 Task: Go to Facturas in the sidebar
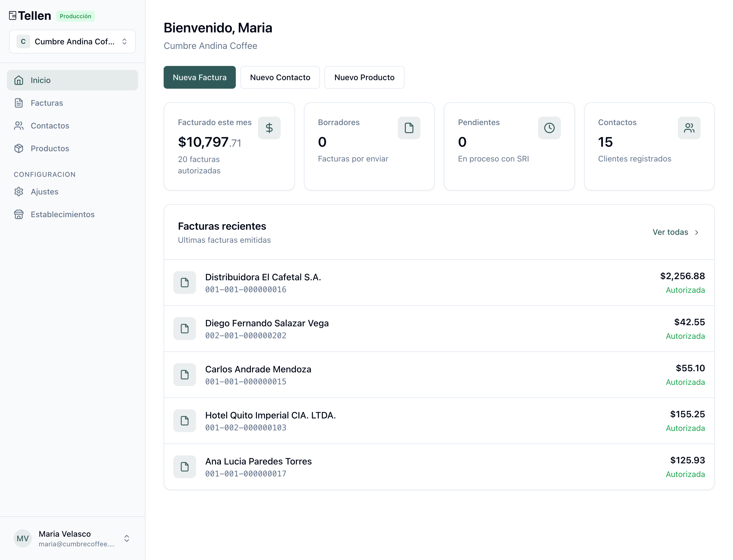(x=47, y=103)
